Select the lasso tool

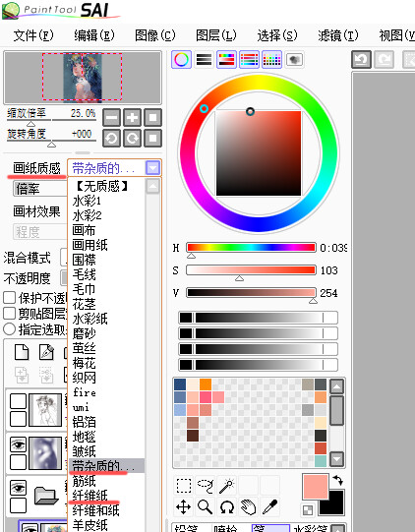point(206,486)
